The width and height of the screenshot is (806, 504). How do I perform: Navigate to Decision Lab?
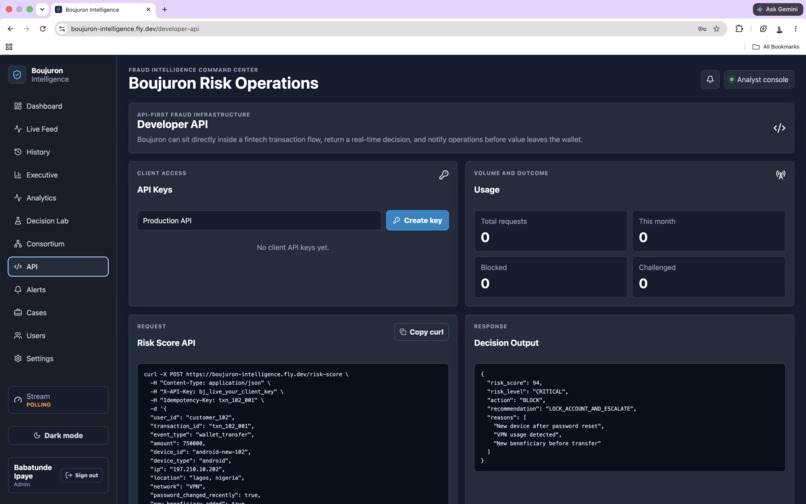point(58,221)
